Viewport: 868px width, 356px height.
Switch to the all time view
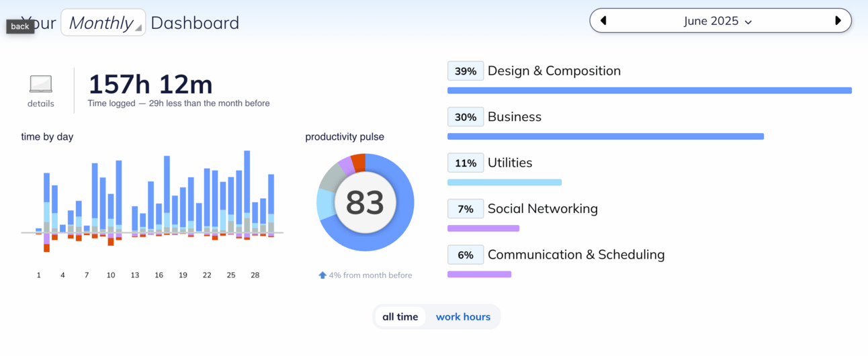tap(400, 316)
